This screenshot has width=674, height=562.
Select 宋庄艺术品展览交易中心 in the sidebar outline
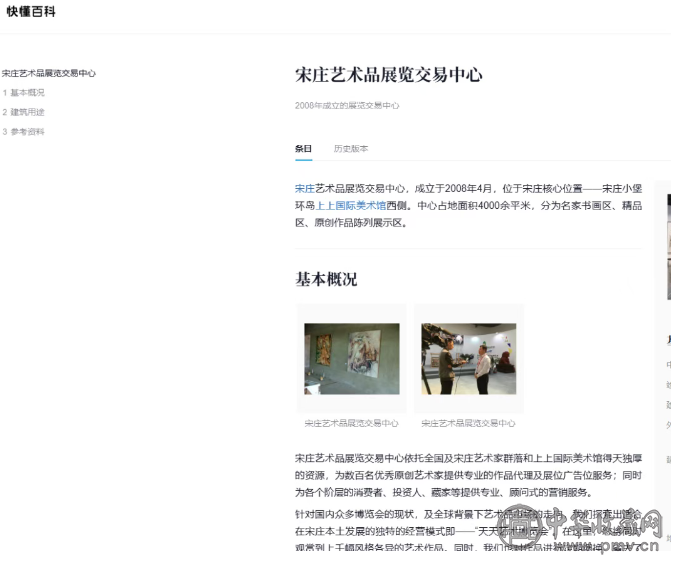tap(49, 73)
